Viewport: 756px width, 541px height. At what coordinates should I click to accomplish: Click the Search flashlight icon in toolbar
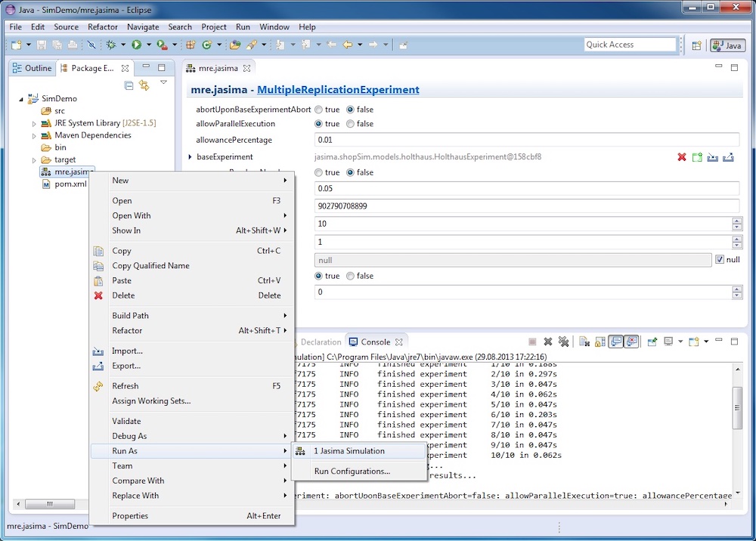click(x=251, y=45)
